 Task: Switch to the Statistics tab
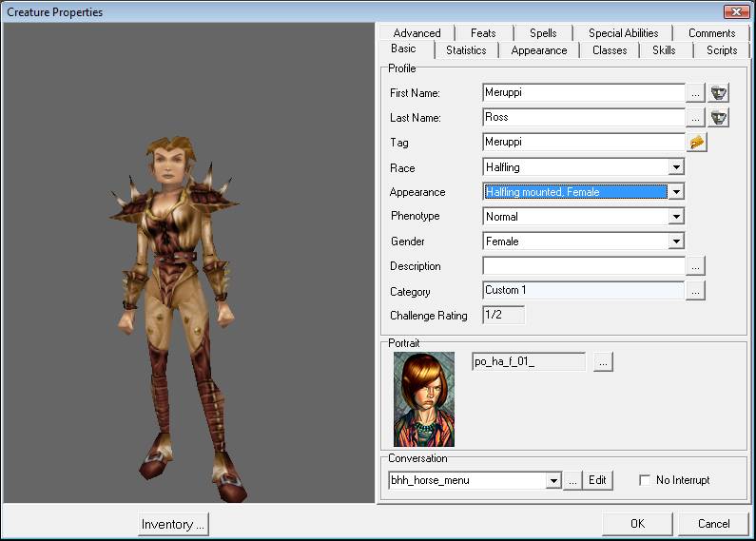coord(466,50)
